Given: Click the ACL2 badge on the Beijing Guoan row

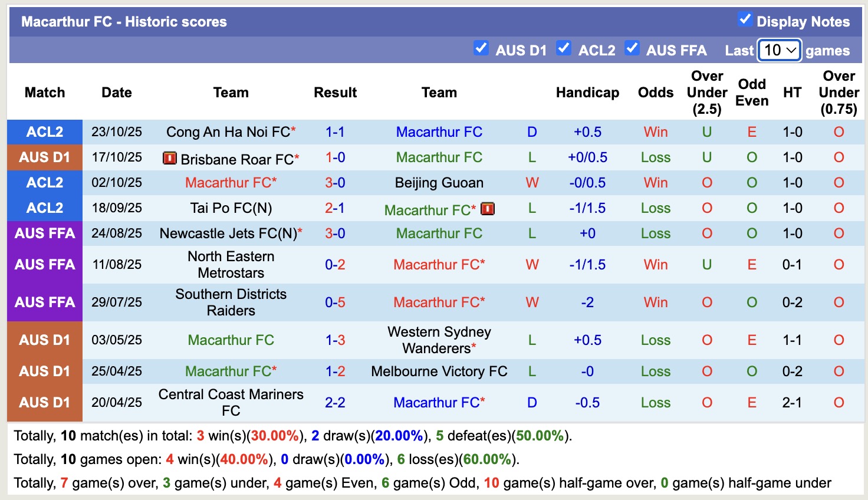Looking at the screenshot, I should point(44,182).
